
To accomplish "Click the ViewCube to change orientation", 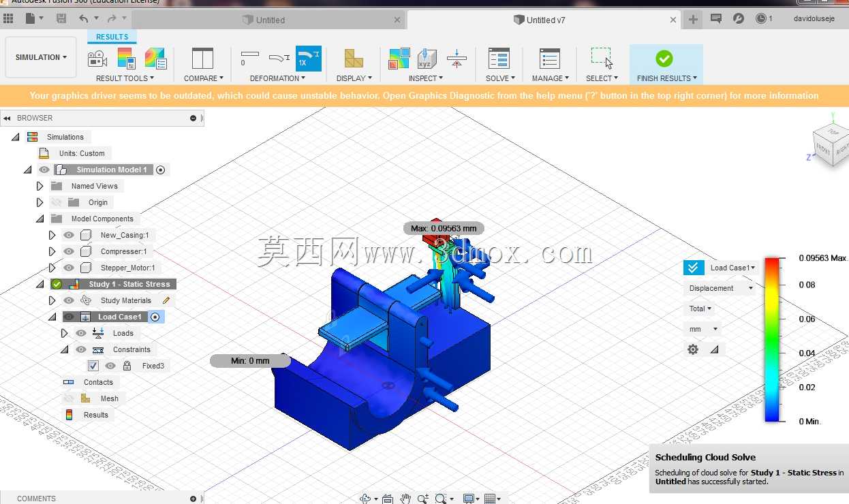I will tap(832, 144).
